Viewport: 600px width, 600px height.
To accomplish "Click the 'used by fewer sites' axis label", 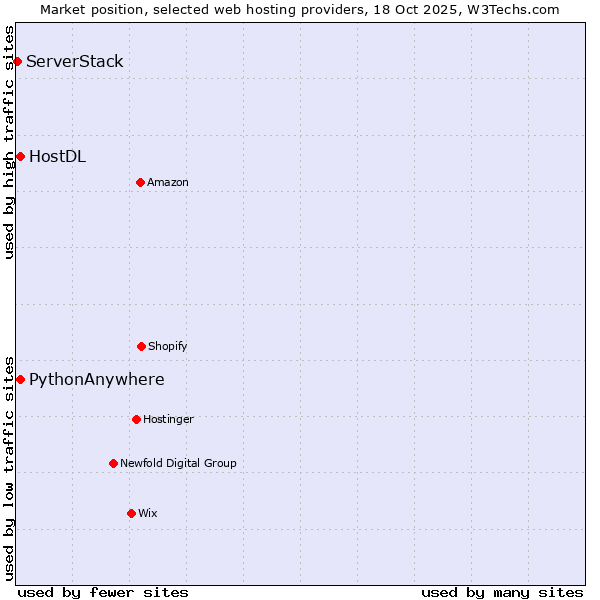I will (103, 592).
